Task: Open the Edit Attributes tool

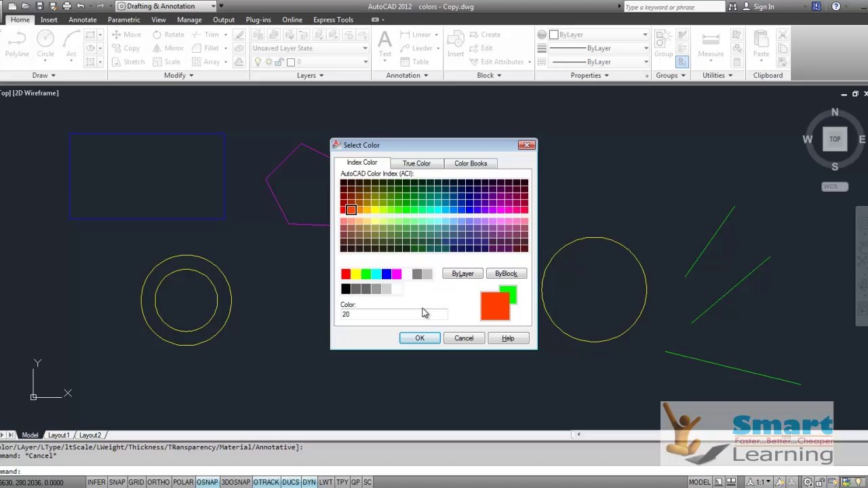Action: click(496, 62)
